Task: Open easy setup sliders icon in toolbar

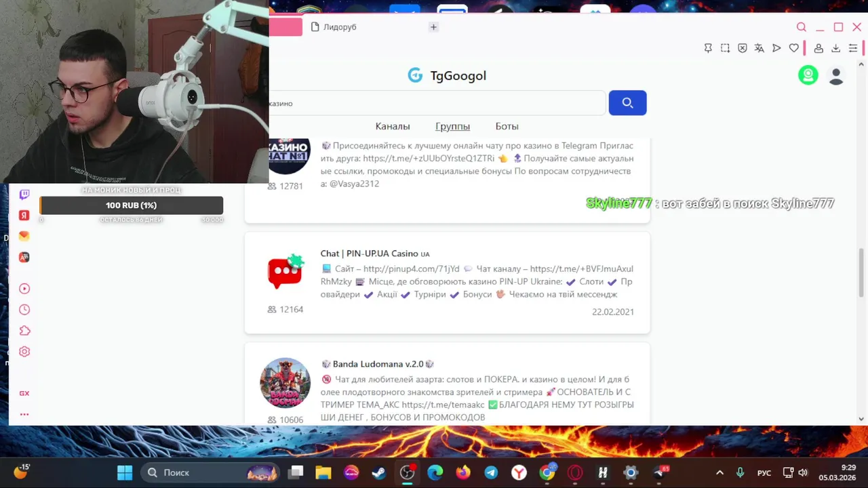Action: click(x=853, y=48)
